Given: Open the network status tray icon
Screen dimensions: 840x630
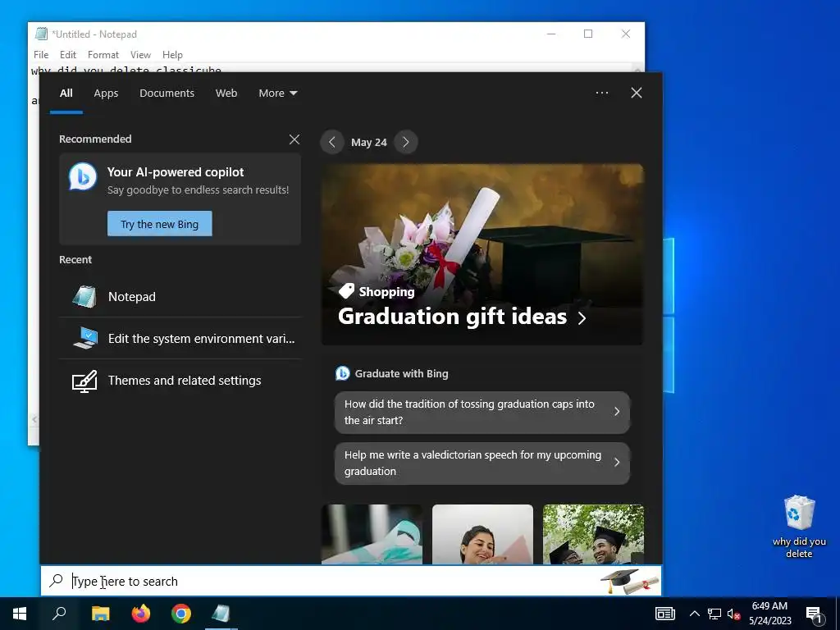Looking at the screenshot, I should [x=714, y=614].
